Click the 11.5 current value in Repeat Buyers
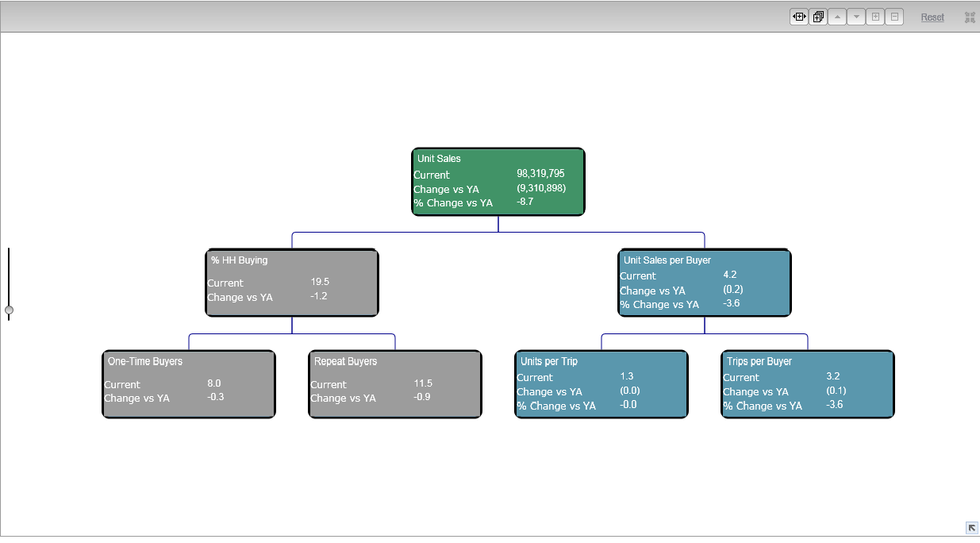The image size is (980, 543). click(x=423, y=383)
